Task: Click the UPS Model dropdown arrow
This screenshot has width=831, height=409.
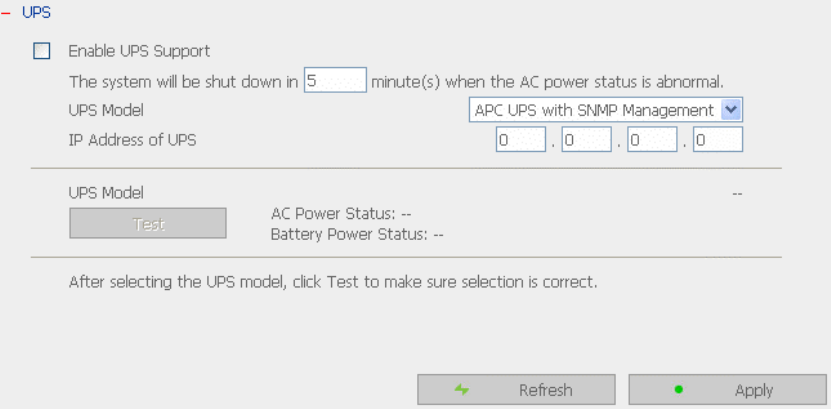Action: click(x=731, y=110)
